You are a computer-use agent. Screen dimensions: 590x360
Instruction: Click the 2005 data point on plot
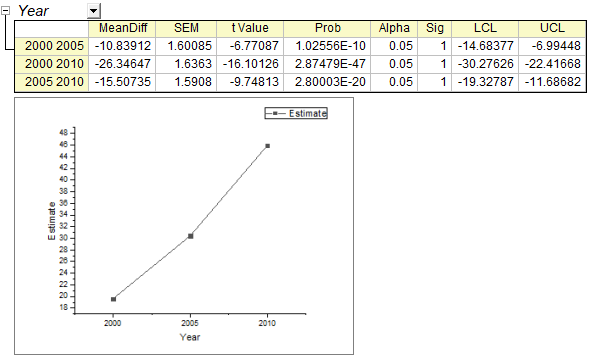pos(191,236)
